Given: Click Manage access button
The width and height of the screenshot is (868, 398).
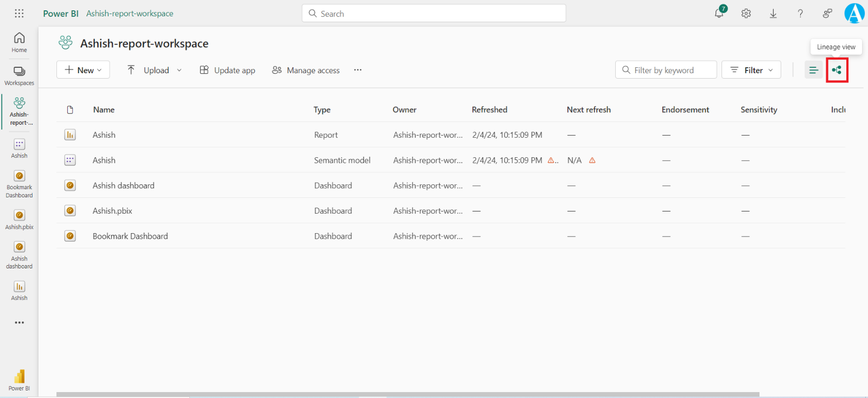Looking at the screenshot, I should pyautogui.click(x=306, y=70).
